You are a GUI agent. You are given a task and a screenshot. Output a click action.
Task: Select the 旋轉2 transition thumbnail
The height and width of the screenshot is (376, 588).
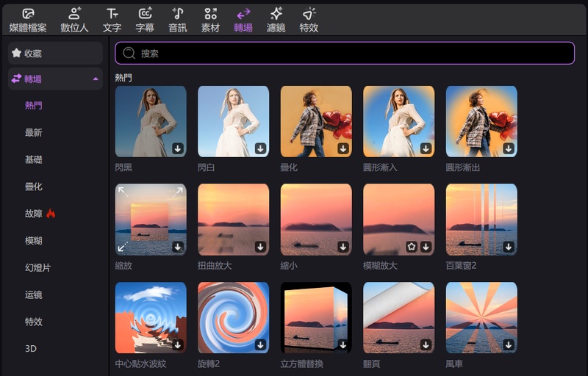pos(233,317)
